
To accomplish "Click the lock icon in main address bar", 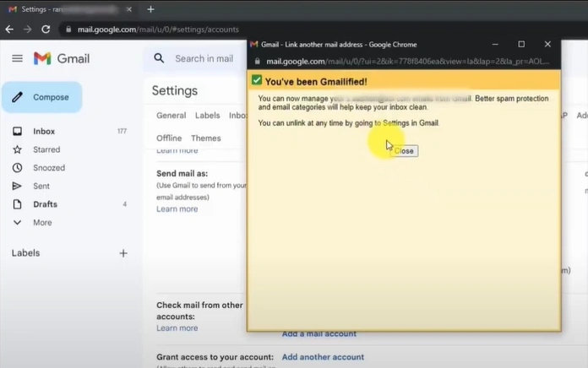I will (68, 30).
